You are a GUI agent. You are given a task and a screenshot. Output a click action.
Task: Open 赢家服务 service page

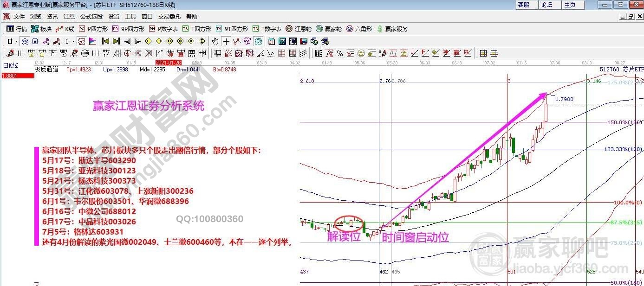click(x=392, y=29)
